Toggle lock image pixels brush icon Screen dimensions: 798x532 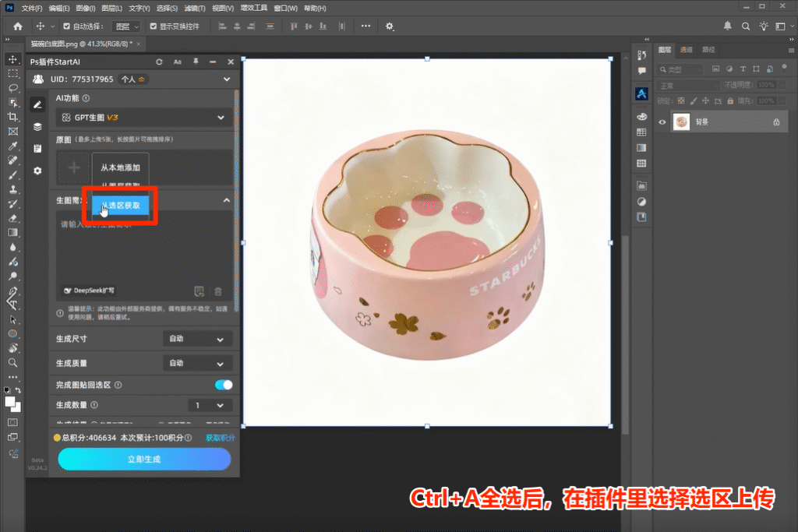point(693,100)
